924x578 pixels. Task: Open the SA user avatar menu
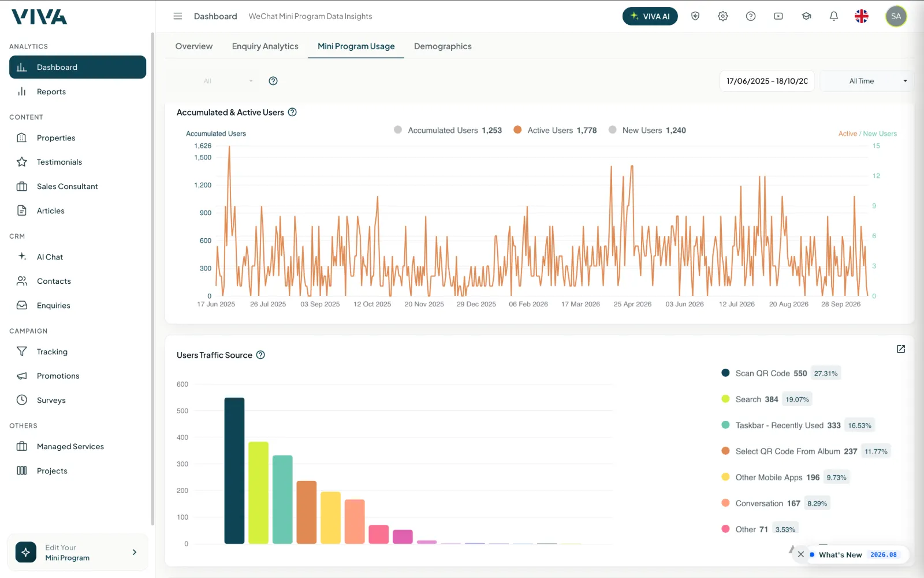point(896,16)
